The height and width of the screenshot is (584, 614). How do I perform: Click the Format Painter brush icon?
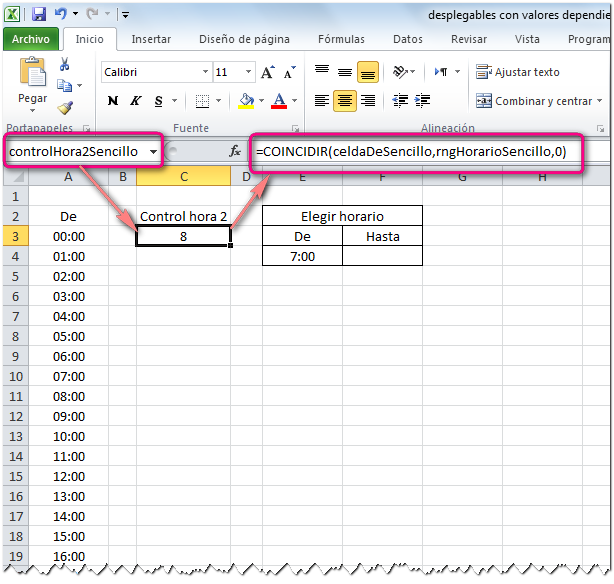(x=64, y=107)
